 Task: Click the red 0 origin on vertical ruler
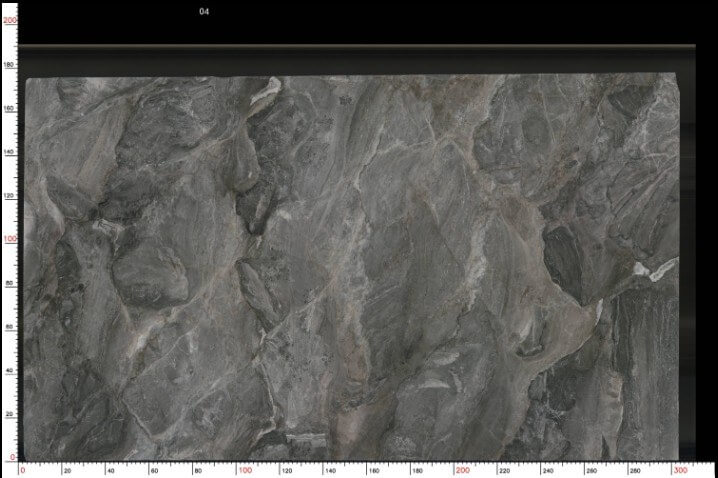point(12,457)
